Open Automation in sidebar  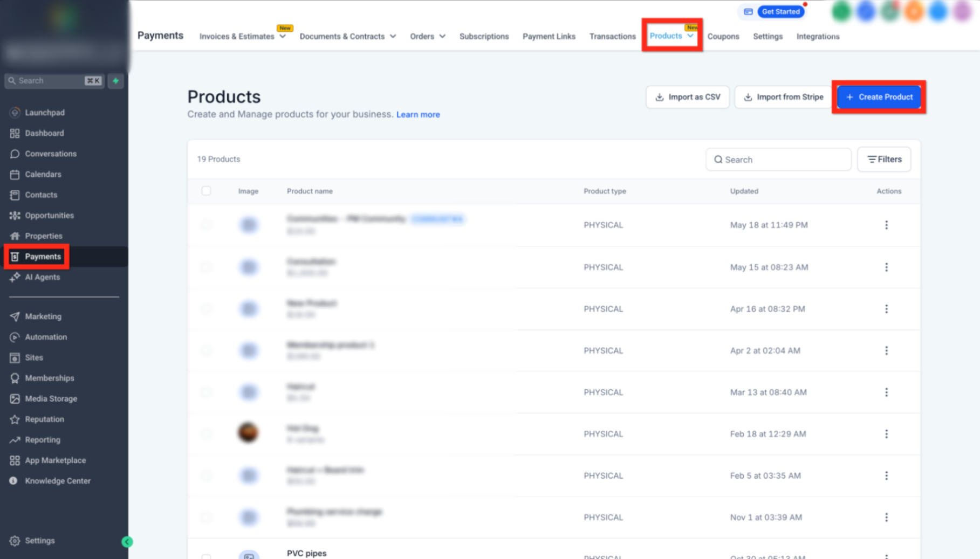click(x=46, y=337)
